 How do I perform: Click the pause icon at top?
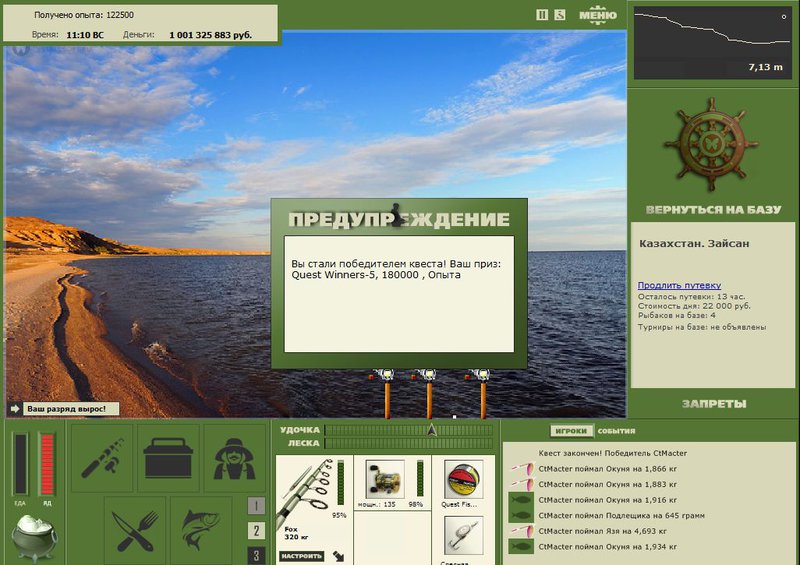point(542,15)
